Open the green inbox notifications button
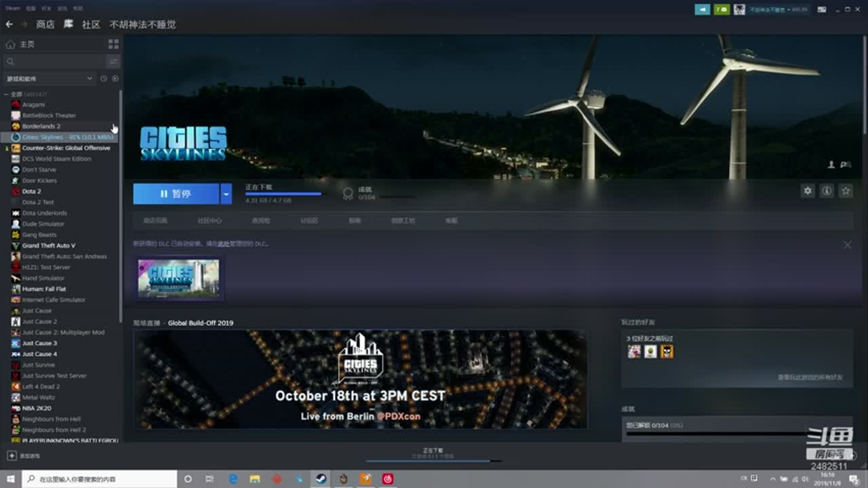Screen dimensions: 868x488 [722, 9]
